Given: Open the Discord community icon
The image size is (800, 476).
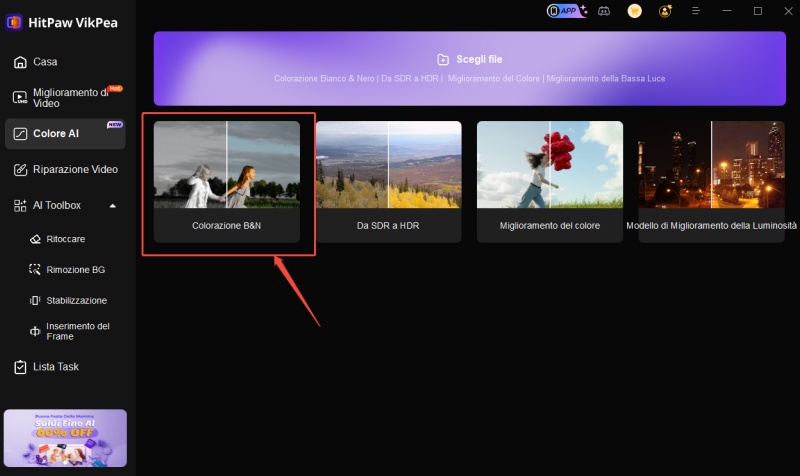Looking at the screenshot, I should click(604, 11).
